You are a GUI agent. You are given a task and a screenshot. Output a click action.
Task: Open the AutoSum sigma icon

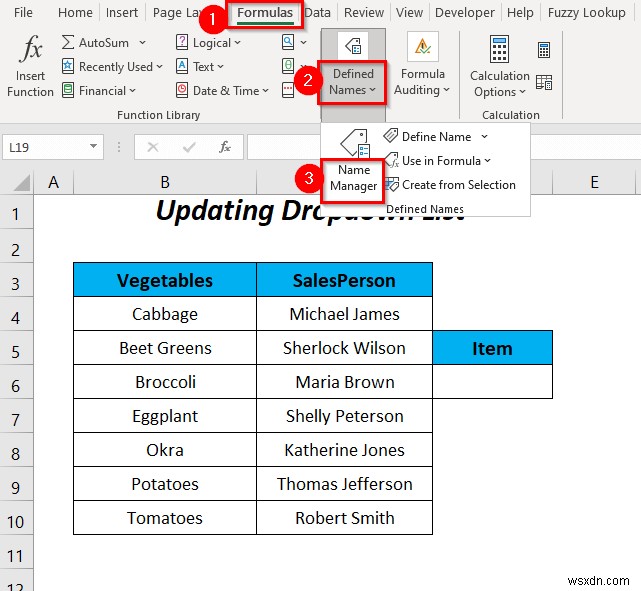[68, 43]
